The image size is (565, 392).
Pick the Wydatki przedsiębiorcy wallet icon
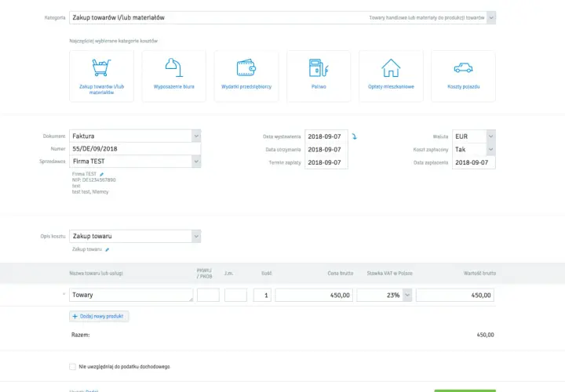246,67
